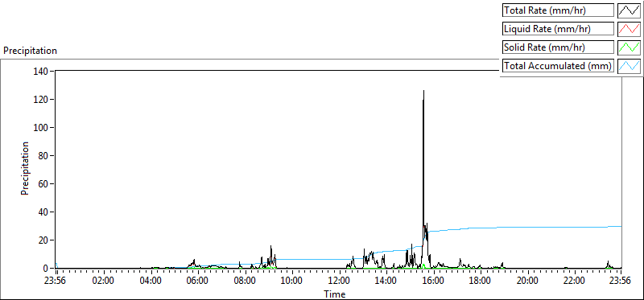644x300 pixels.
Task: Click the ending 23:56 time axis label
Action: click(x=620, y=281)
